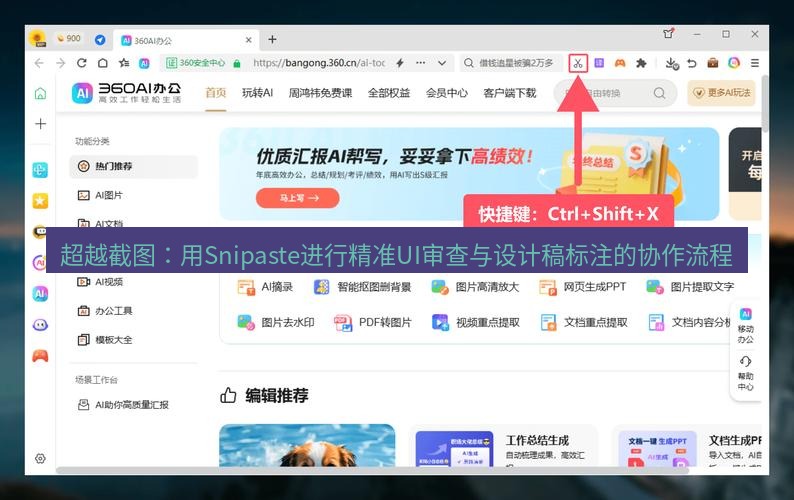Screen dimensions: 794x500
Task: Click the 360安全中心 site badge
Action: (x=196, y=63)
